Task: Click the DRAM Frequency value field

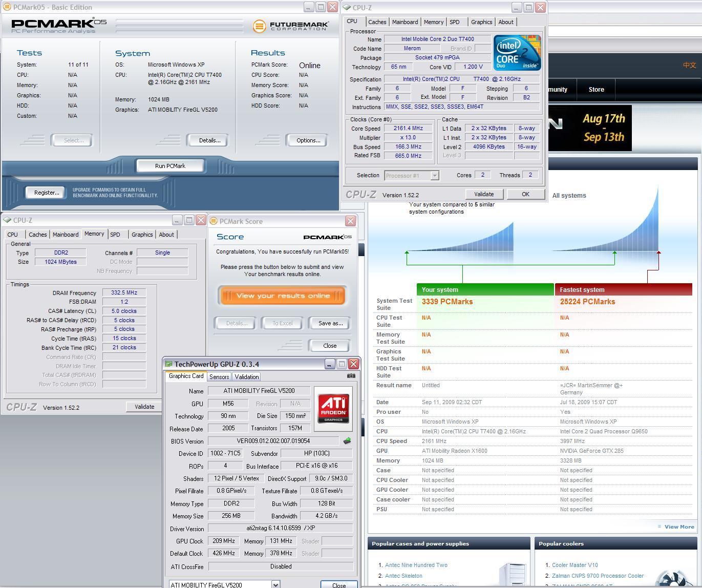Action: 124,292
